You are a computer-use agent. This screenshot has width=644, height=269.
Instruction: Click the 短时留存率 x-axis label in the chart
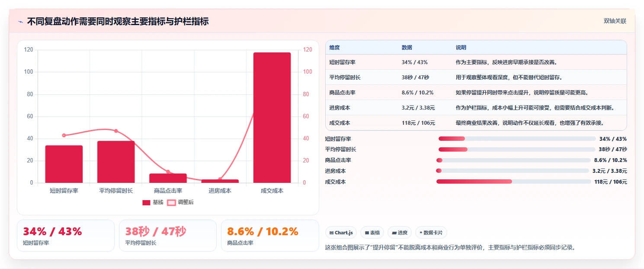(x=64, y=191)
